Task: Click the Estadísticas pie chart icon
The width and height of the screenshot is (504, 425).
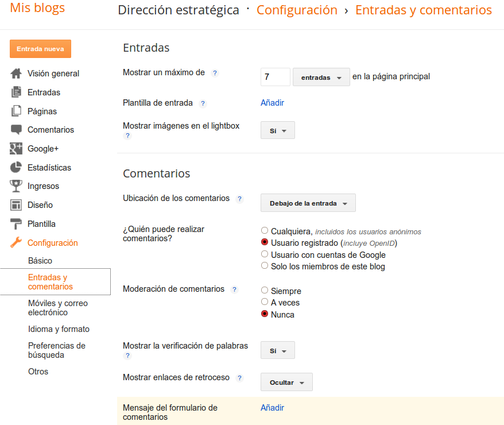Action: point(16,168)
